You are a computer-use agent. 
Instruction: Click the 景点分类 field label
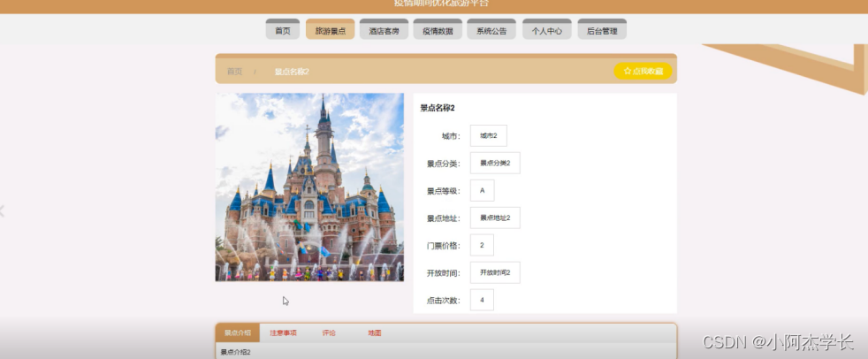444,164
